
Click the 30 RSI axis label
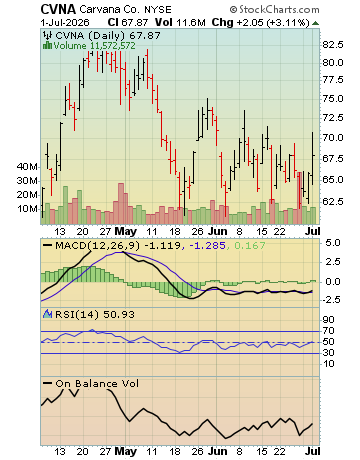click(x=328, y=353)
